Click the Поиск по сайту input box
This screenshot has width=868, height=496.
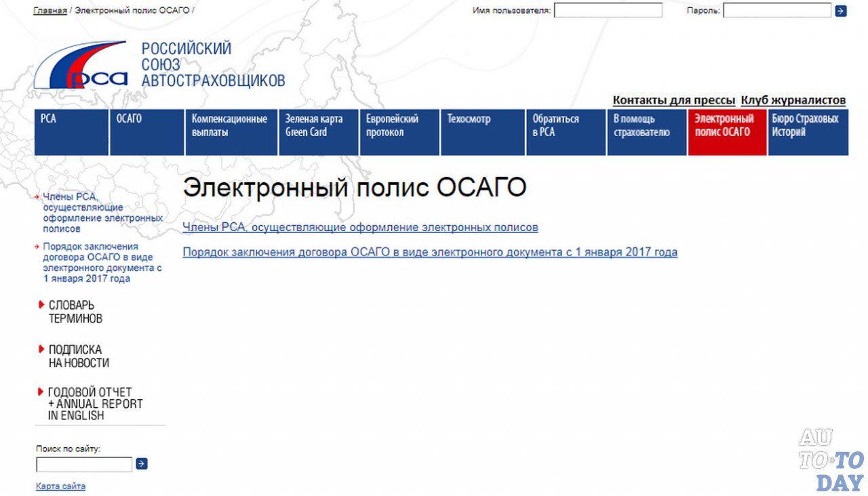pos(84,465)
